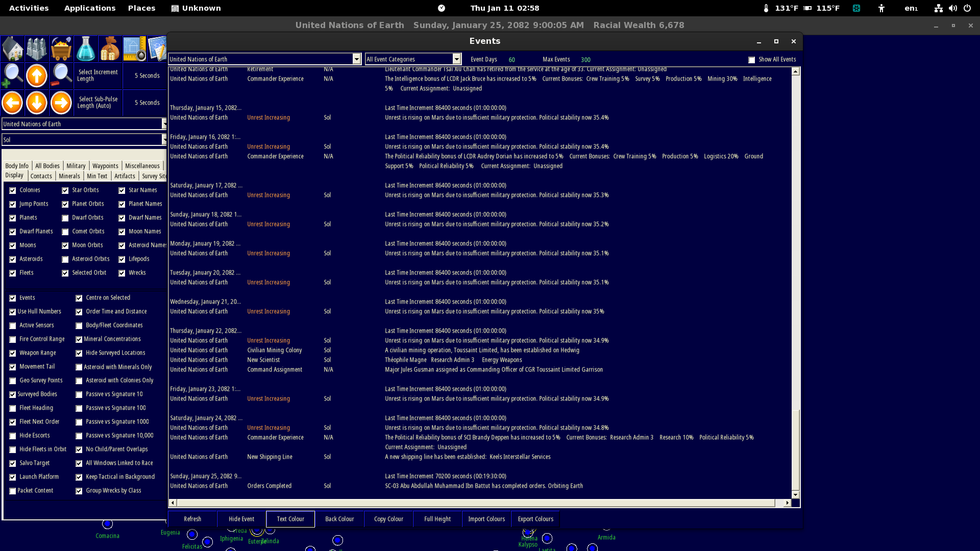Viewport: 980px width, 551px height.
Task: Open the blueprint class design icon
Action: [135, 49]
